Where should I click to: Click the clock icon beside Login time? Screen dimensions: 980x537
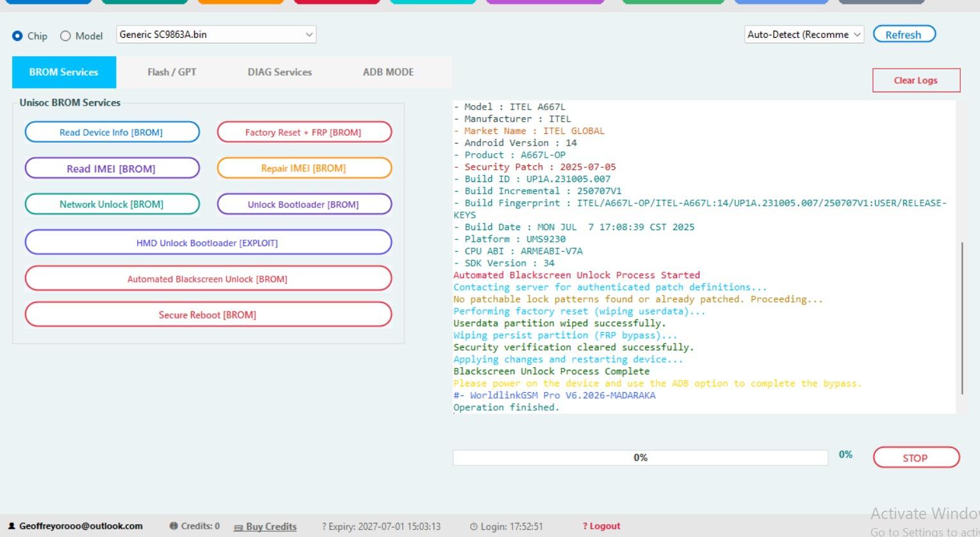pyautogui.click(x=473, y=526)
